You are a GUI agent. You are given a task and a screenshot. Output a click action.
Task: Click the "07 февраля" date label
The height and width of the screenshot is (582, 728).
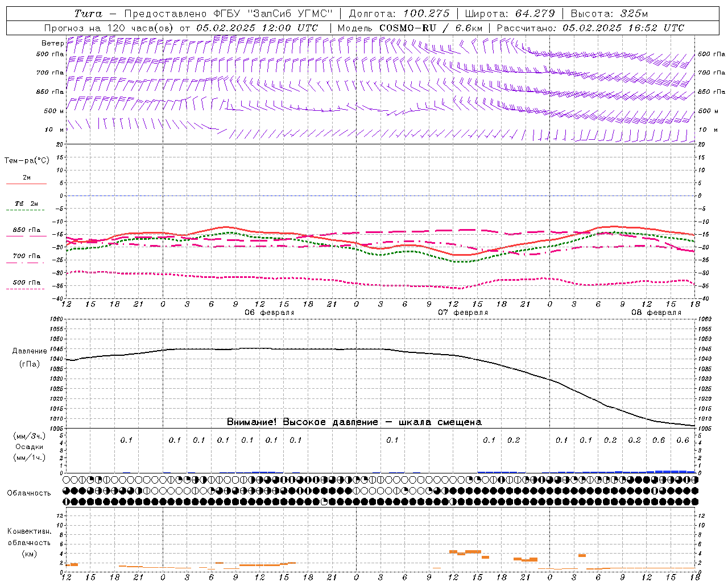463,313
